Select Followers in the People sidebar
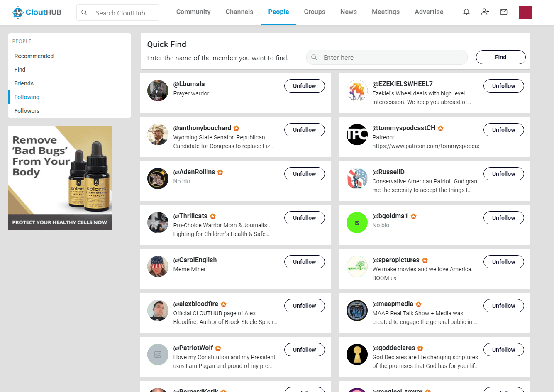Image resolution: width=554 pixels, height=392 pixels. 26,110
